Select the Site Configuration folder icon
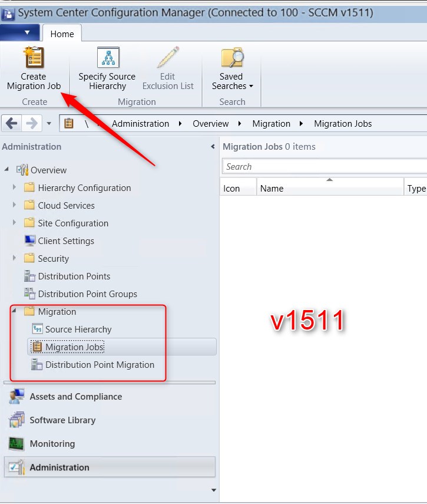427x504 pixels. [29, 223]
